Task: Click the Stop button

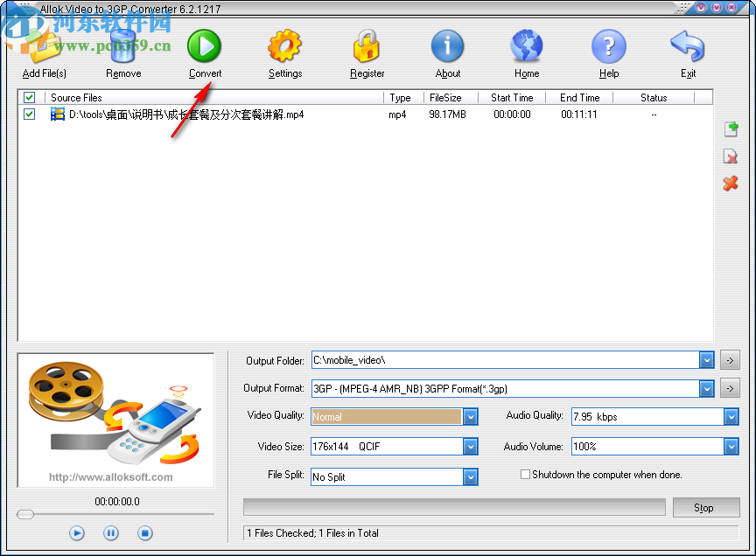Action: (706, 507)
